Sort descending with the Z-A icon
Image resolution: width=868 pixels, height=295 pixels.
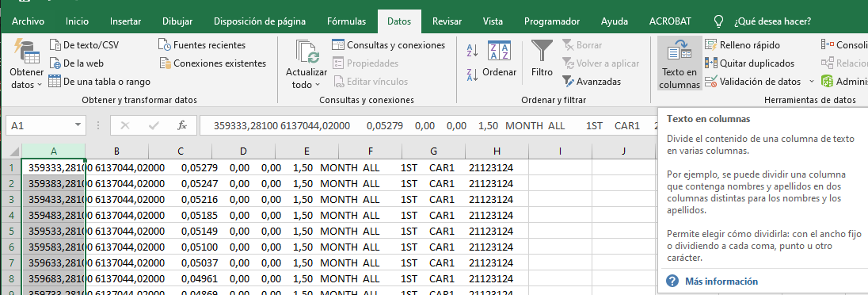tap(472, 75)
